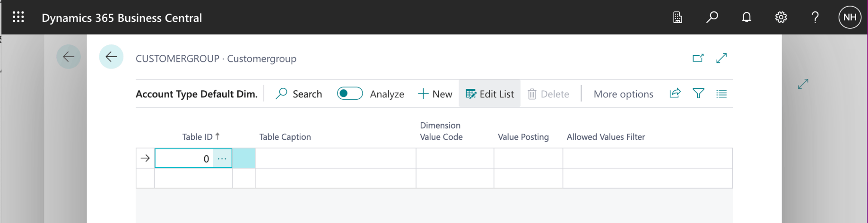Open the notifications bell
Viewport: 868px width, 223px height.
point(746,17)
